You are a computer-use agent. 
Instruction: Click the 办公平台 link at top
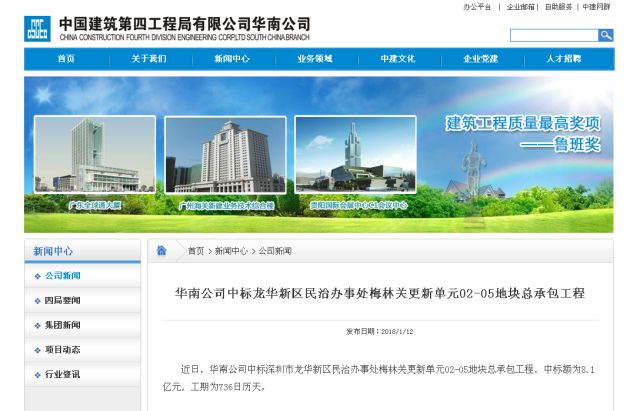477,7
